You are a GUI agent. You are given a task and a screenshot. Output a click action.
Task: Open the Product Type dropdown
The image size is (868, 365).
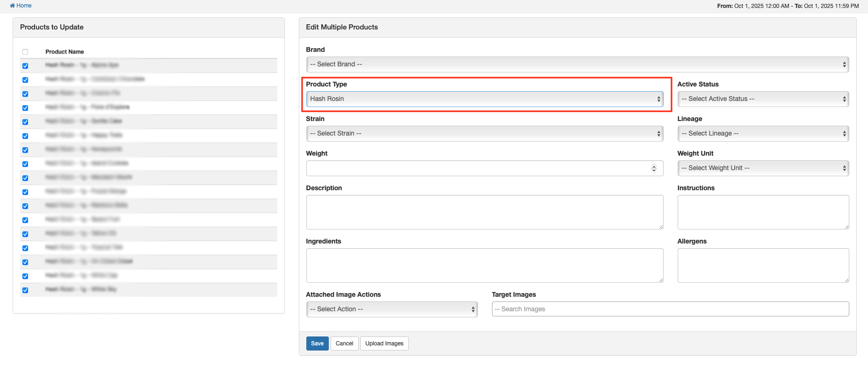click(x=485, y=99)
